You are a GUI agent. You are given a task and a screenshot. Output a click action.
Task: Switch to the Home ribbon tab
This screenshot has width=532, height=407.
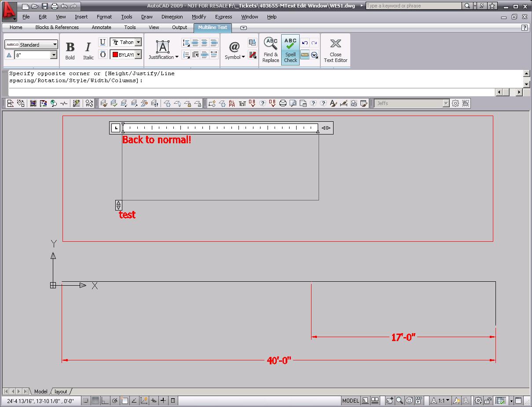16,27
